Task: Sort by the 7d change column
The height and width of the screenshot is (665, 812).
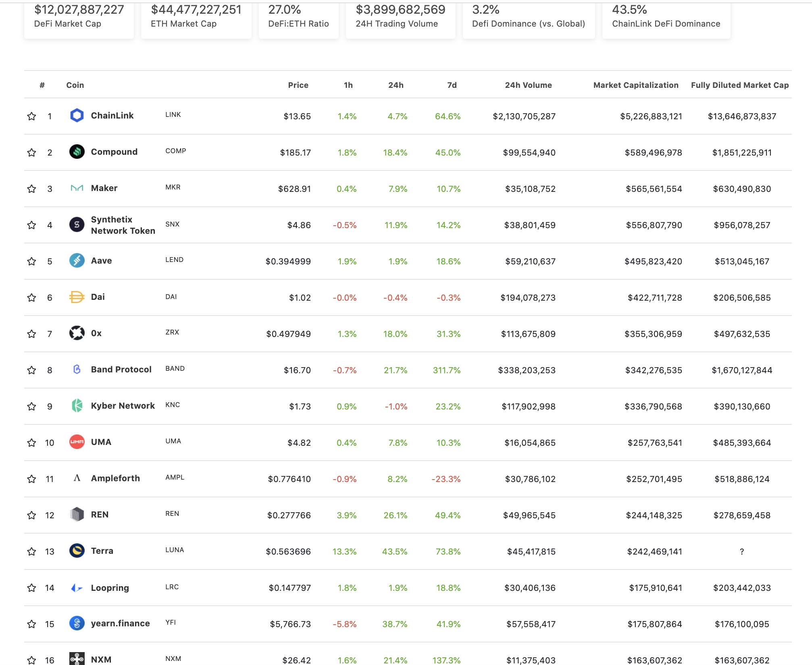Action: (x=452, y=85)
